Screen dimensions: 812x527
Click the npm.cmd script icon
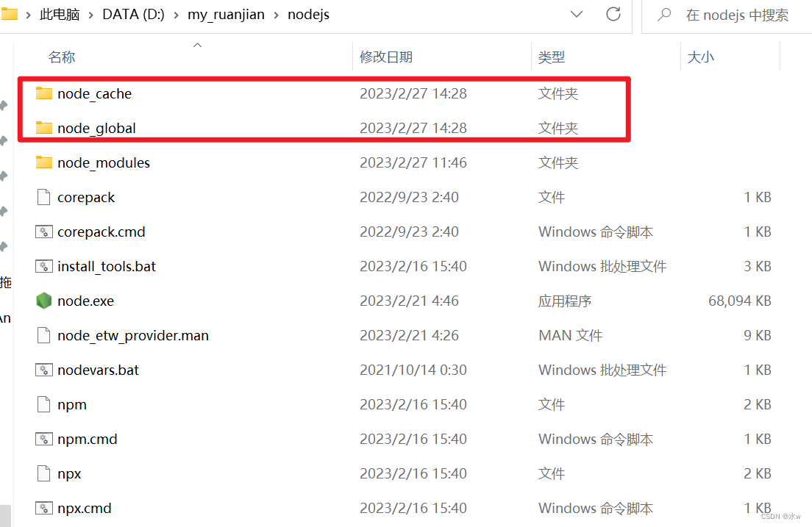point(44,439)
